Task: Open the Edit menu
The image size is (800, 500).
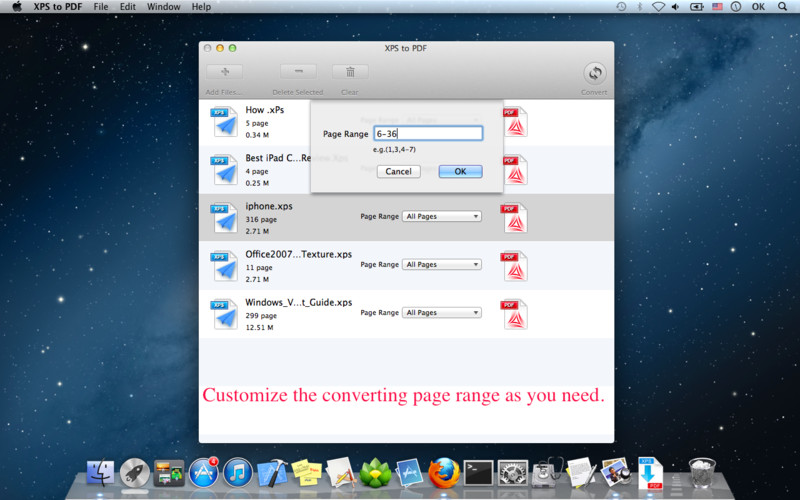Action: [x=128, y=7]
